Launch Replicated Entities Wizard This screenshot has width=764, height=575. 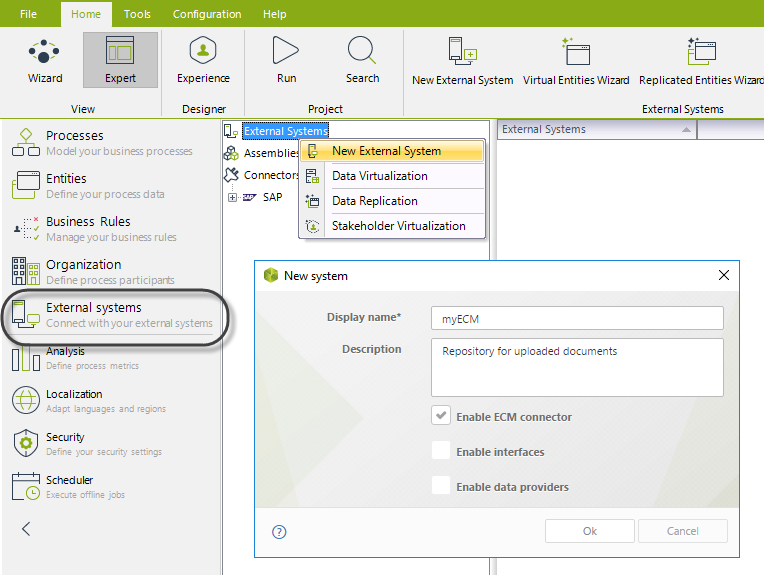(x=701, y=61)
